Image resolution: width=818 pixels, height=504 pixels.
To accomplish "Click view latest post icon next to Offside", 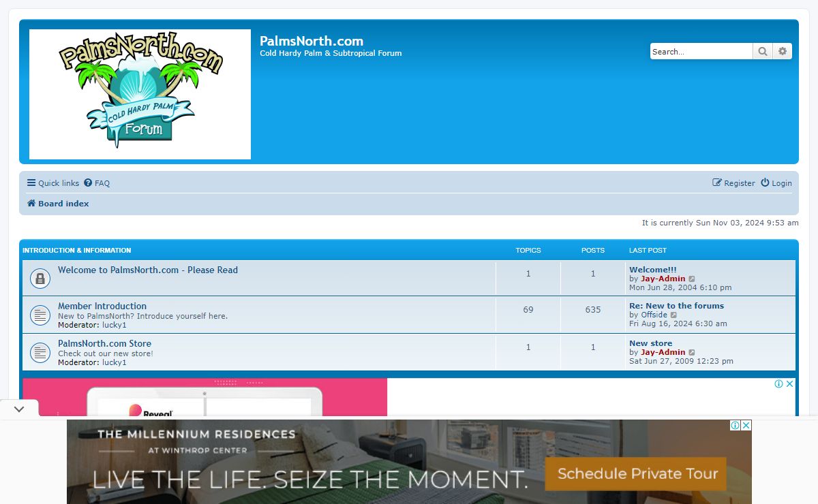I will pos(674,315).
